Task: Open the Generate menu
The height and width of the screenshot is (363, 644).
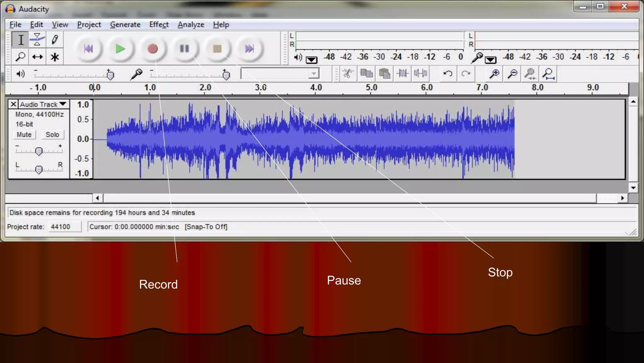Action: click(125, 25)
